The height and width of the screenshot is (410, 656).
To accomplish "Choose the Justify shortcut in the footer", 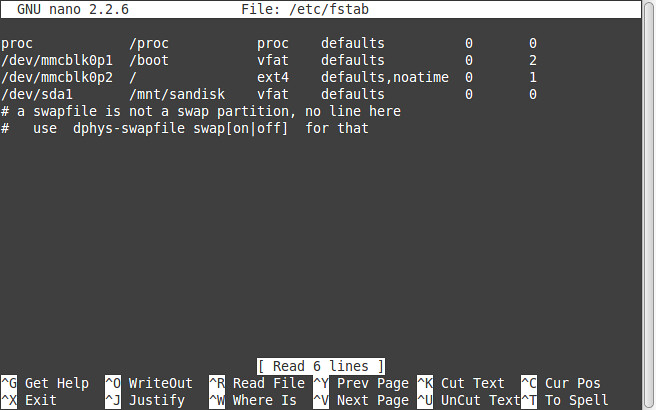I will [156, 400].
